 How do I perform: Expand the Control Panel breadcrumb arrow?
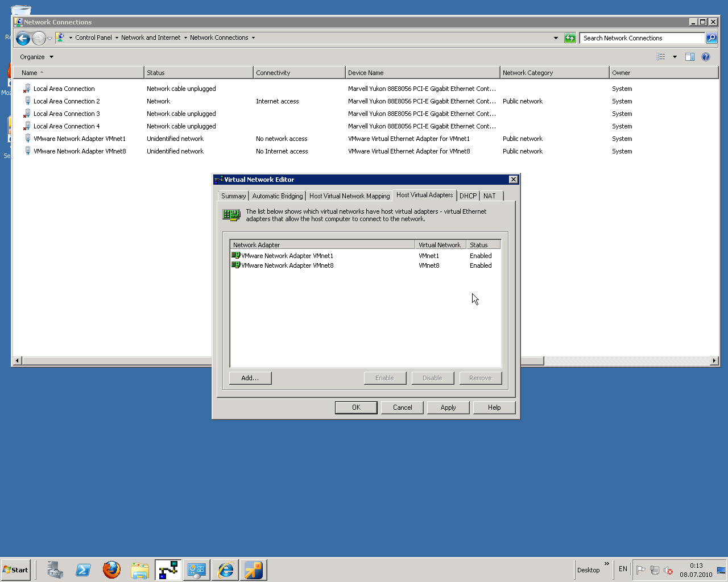117,38
